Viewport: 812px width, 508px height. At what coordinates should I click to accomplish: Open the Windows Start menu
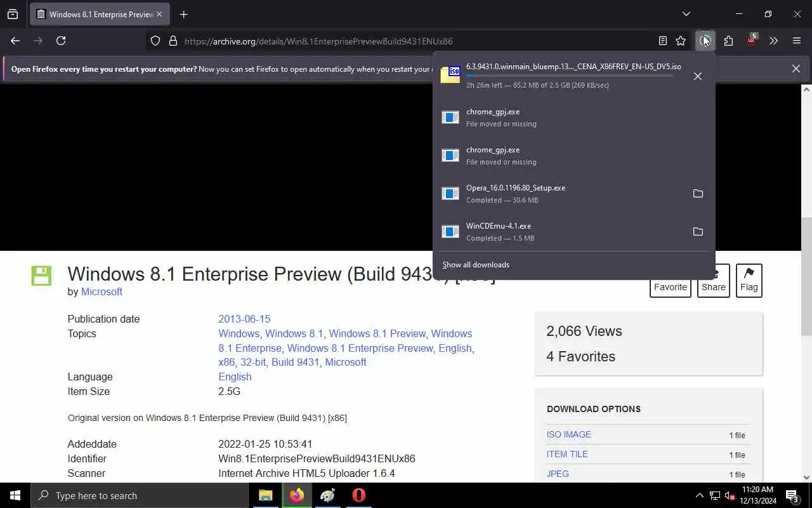(x=15, y=495)
